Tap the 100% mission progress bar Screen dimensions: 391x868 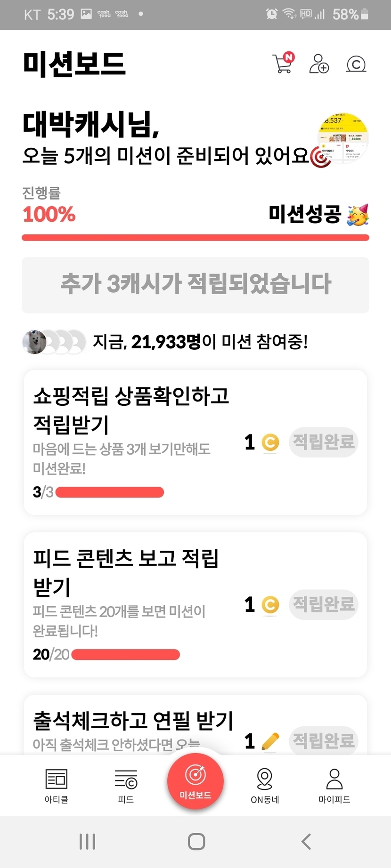[x=195, y=238]
